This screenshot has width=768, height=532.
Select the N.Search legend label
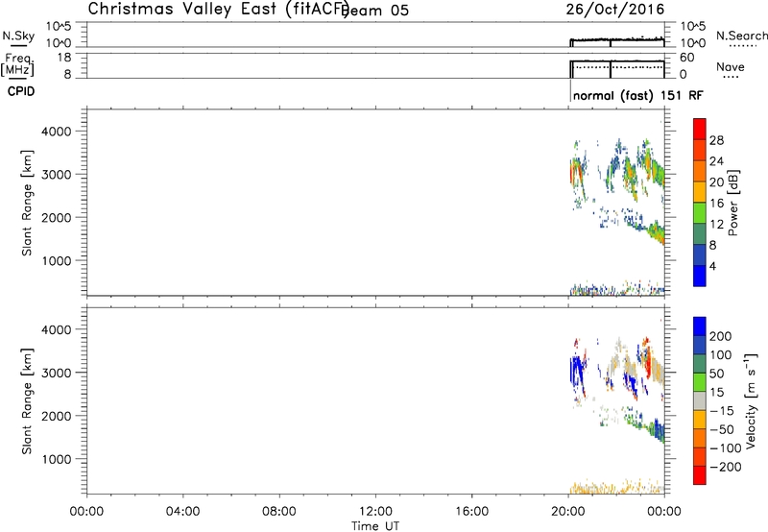point(741,36)
